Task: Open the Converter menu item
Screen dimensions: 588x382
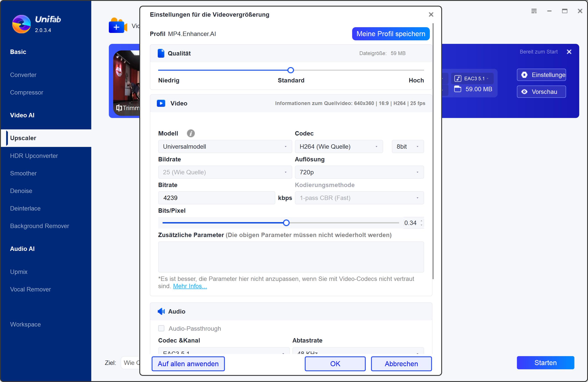Action: click(x=23, y=75)
